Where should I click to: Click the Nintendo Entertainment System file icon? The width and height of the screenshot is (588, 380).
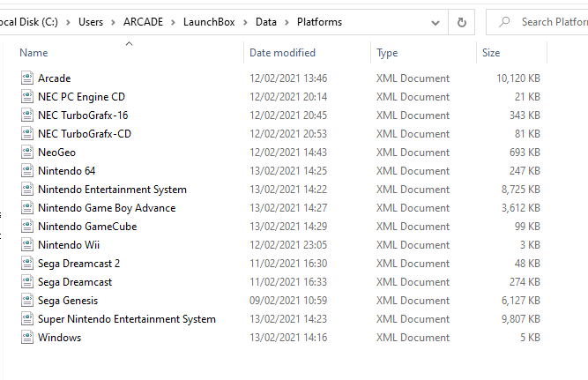point(27,189)
